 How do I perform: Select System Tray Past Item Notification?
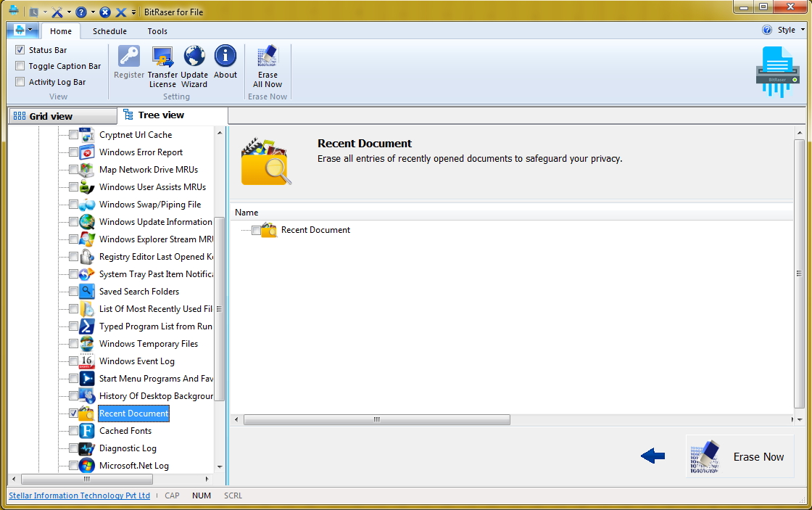(156, 274)
